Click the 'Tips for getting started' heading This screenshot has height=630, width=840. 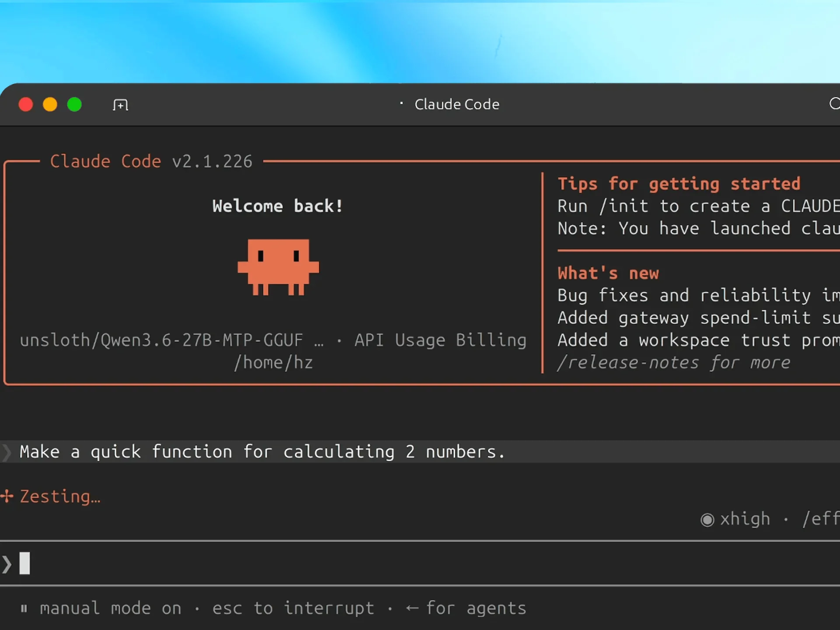[679, 184]
